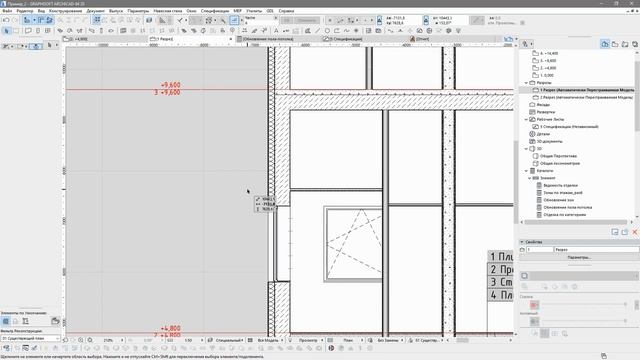Click the Элементы по Умолчанию first icon
The height and width of the screenshot is (360, 640).
(x=6, y=321)
